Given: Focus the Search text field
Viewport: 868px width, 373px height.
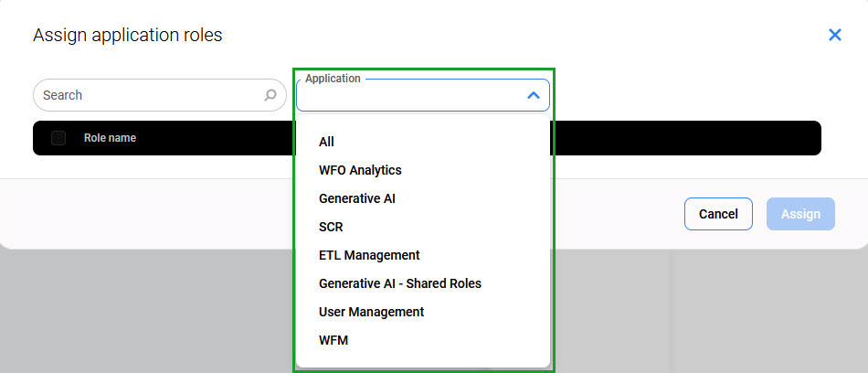Looking at the screenshot, I should [x=146, y=95].
